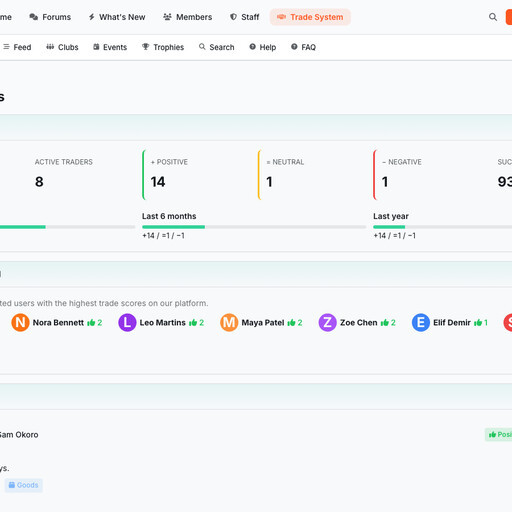Click the Active Traders value 8
The image size is (512, 512).
(x=39, y=182)
